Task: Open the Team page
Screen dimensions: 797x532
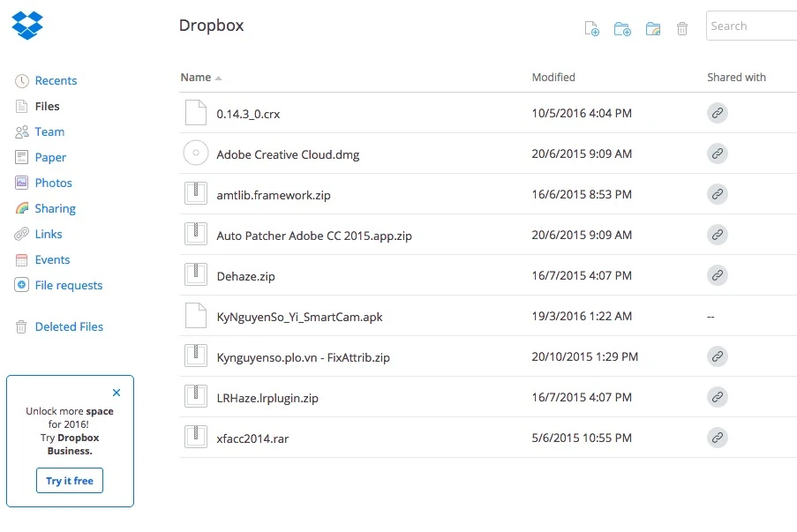Action: tap(50, 131)
